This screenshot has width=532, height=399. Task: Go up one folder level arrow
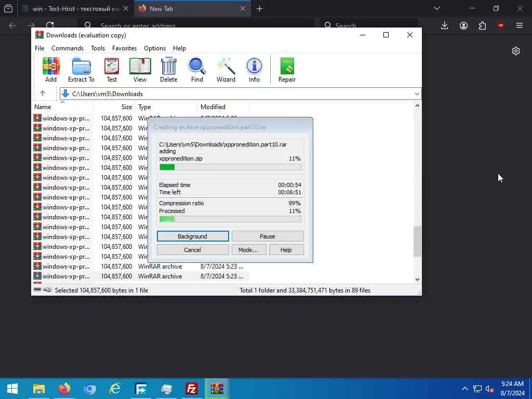click(x=43, y=94)
